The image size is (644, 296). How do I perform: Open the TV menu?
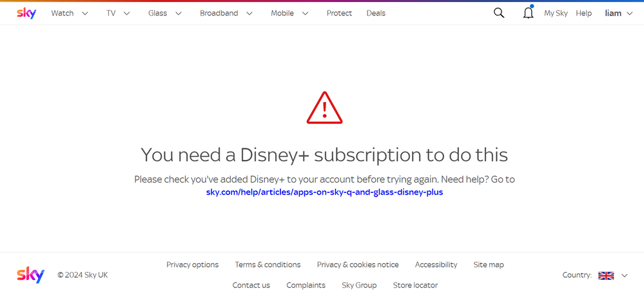pos(111,13)
